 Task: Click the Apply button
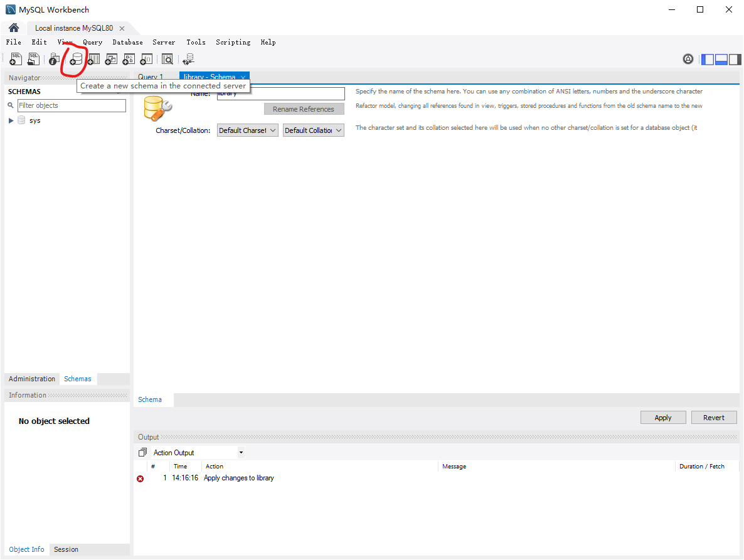663,417
